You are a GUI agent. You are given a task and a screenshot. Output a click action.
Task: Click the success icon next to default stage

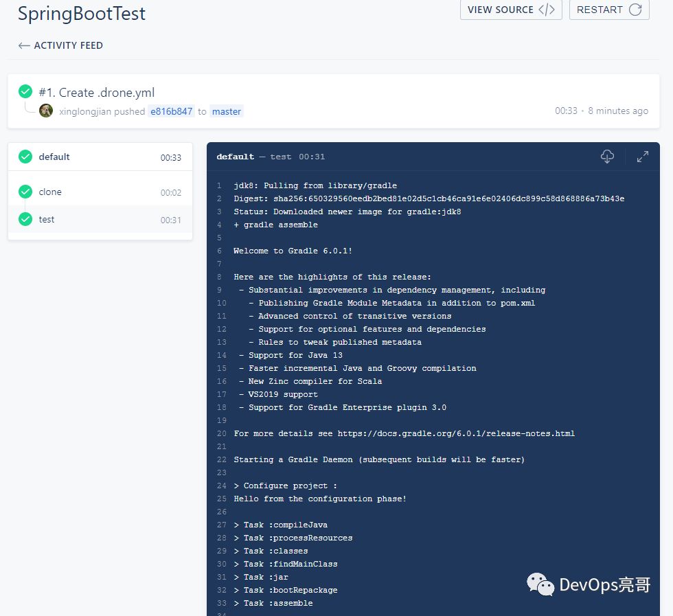[25, 157]
